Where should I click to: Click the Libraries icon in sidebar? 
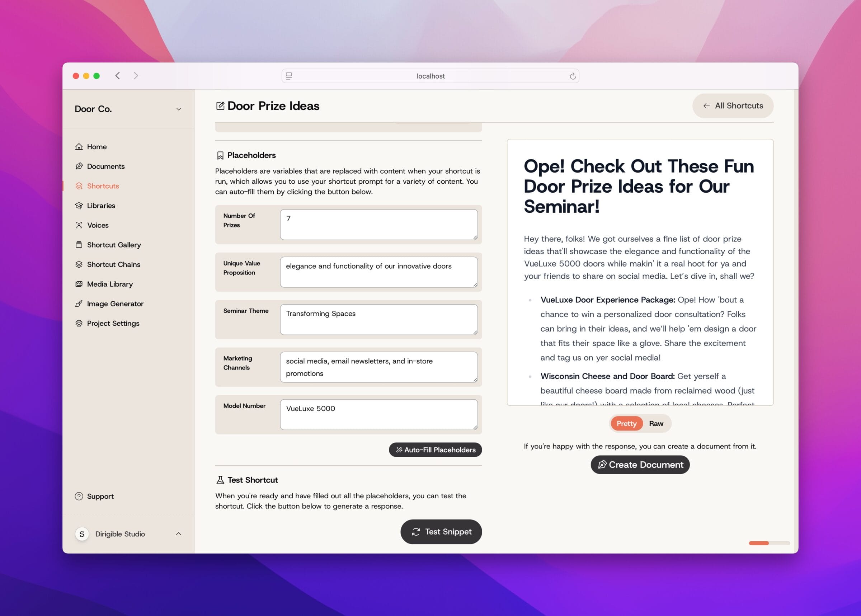tap(80, 205)
